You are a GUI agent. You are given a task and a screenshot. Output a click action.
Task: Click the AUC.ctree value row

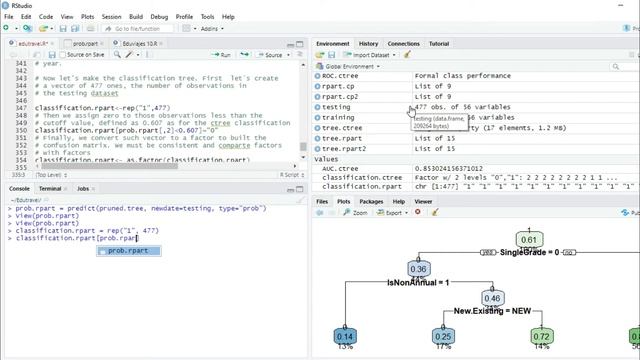(476, 169)
